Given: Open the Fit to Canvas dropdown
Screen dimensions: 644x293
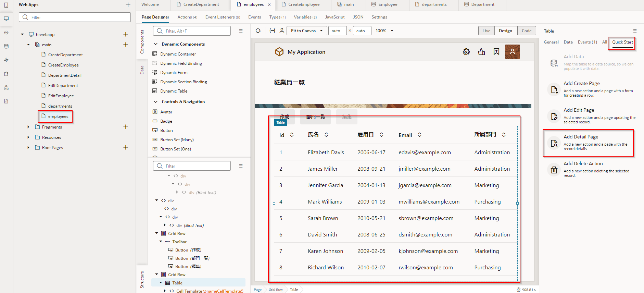Looking at the screenshot, I should [x=307, y=31].
